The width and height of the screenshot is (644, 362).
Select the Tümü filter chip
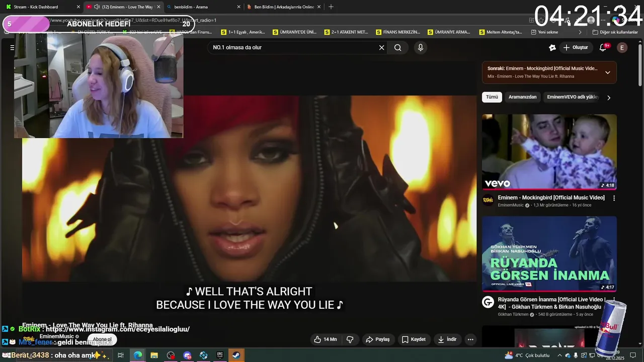tap(492, 97)
